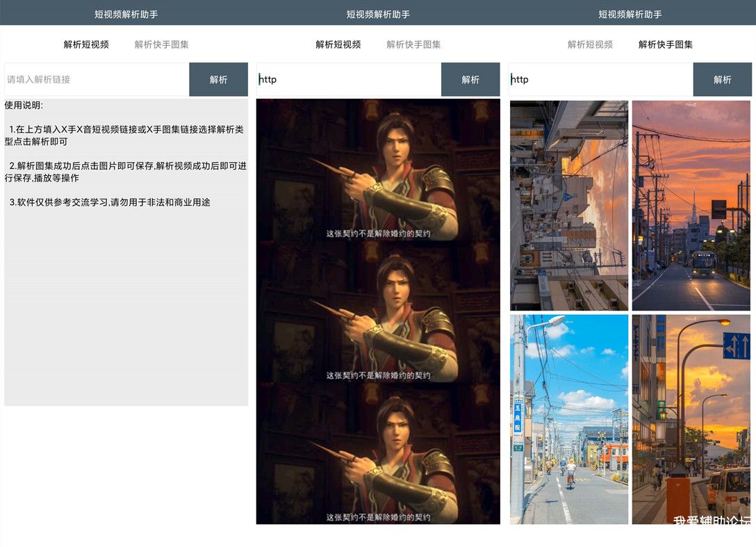The width and height of the screenshot is (756, 547).
Task: Select 解析短视频 tab in the middle screen
Action: pyautogui.click(x=338, y=44)
